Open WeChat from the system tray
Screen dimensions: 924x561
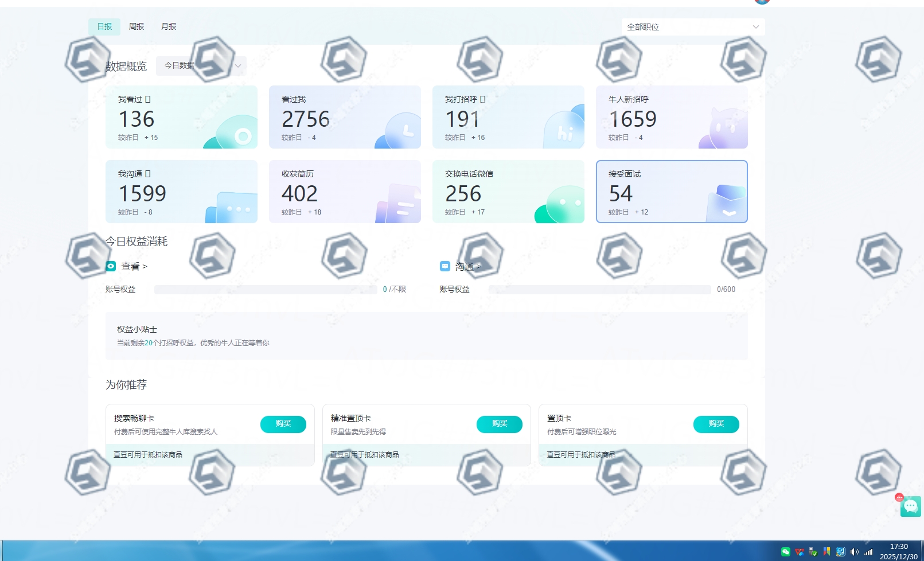tap(786, 552)
